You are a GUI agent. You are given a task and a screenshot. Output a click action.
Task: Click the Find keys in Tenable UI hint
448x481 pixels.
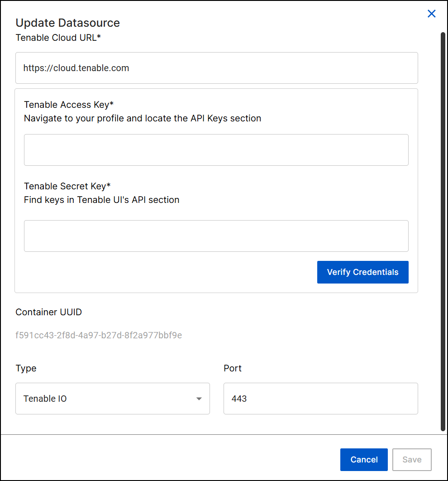click(x=102, y=200)
